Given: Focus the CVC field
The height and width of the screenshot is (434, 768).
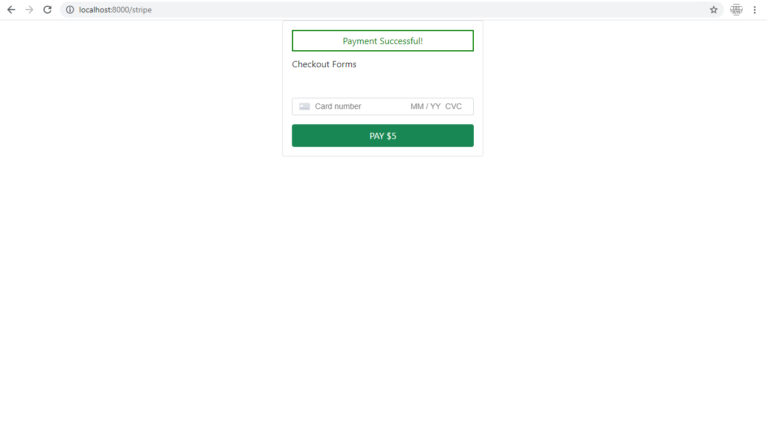Looking at the screenshot, I should (454, 106).
